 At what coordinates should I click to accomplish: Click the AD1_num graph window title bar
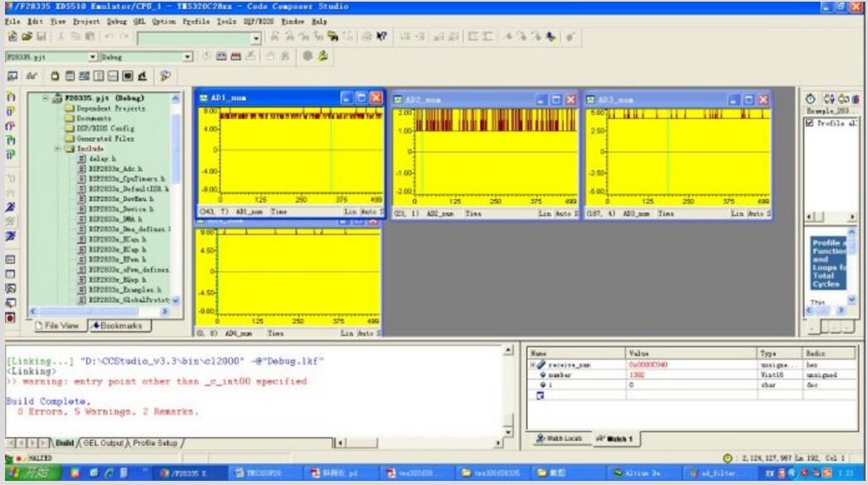pyautogui.click(x=291, y=98)
